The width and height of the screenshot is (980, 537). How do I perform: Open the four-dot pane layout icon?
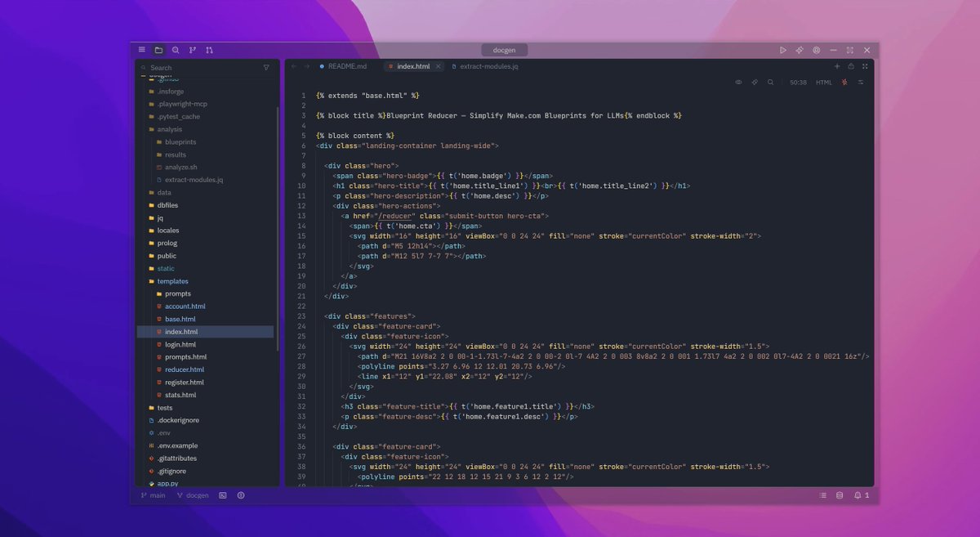tap(864, 66)
